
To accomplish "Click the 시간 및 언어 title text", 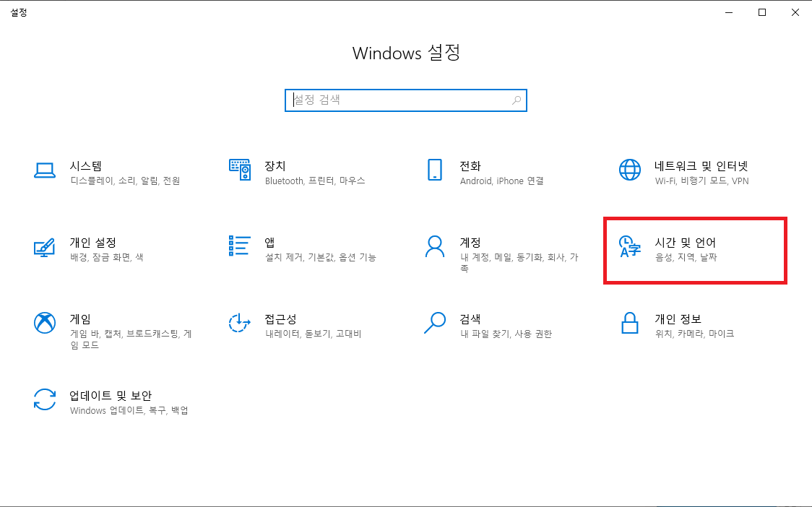I will coord(685,243).
